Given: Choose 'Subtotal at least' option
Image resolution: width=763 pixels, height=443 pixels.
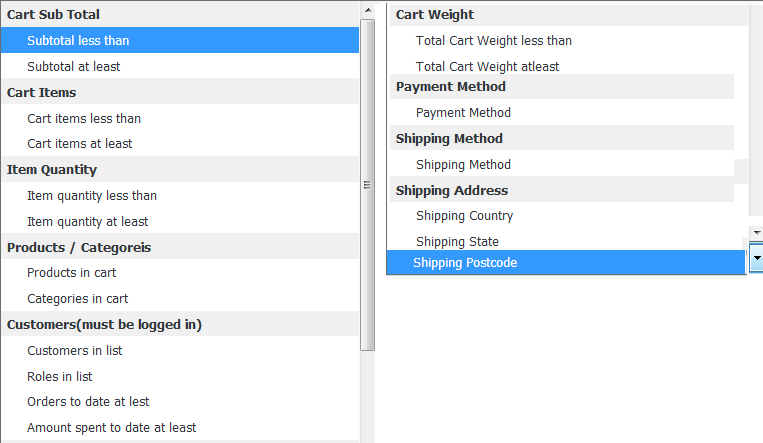Looking at the screenshot, I should (x=180, y=66).
